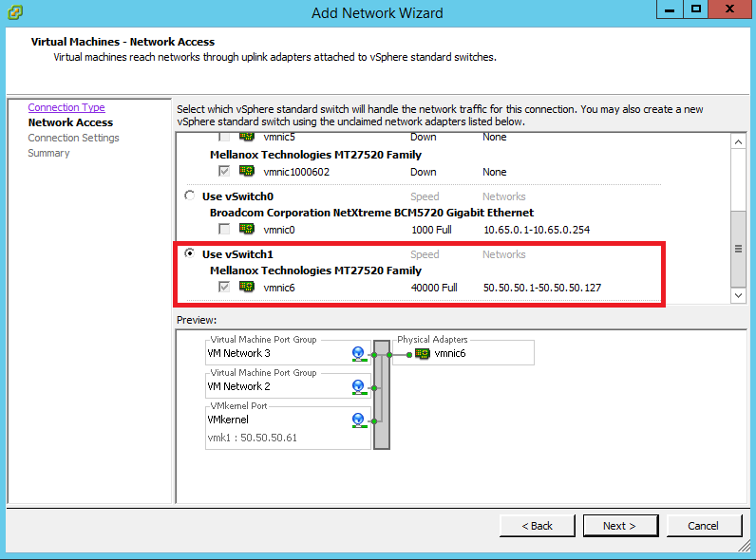This screenshot has width=756, height=560.
Task: Go back with the Back button
Action: (537, 526)
